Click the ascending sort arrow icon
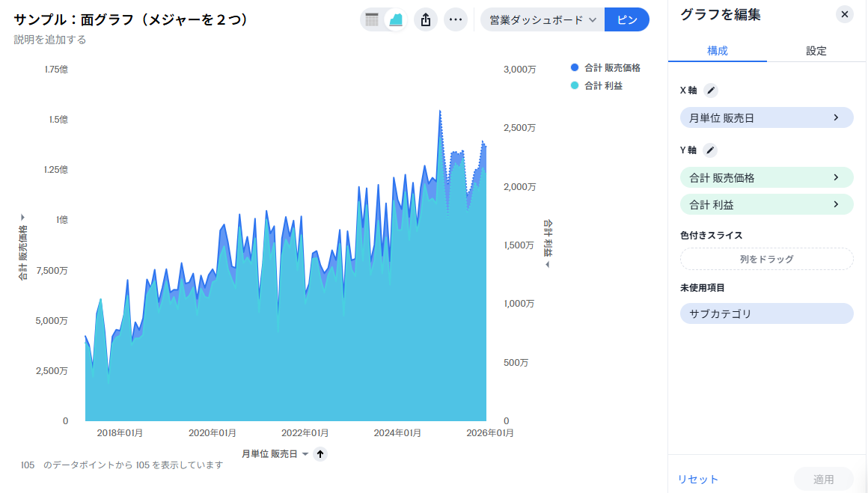 pos(320,454)
